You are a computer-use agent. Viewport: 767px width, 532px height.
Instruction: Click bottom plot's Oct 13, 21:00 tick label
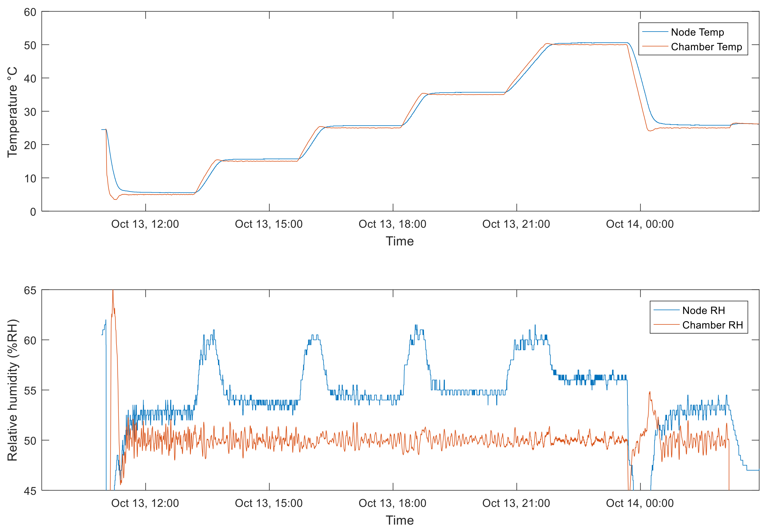click(516, 503)
